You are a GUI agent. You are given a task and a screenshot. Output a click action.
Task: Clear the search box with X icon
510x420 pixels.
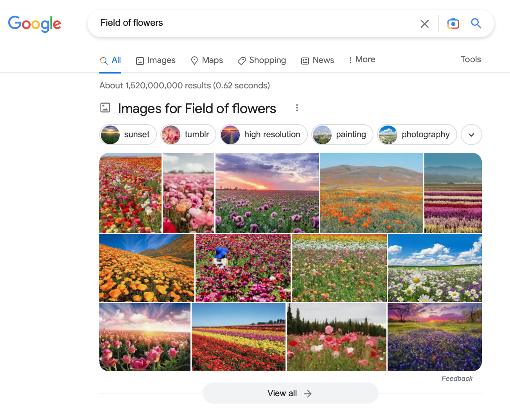pos(424,24)
